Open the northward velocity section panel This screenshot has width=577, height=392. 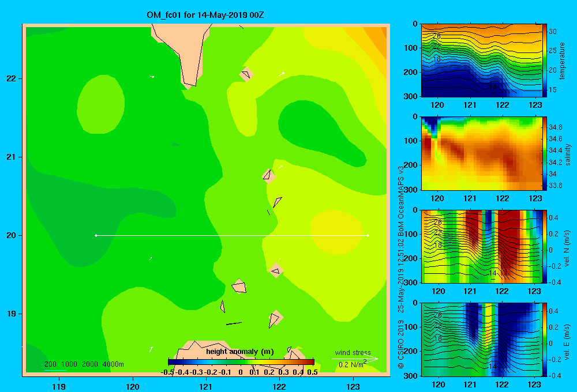pyautogui.click(x=482, y=246)
